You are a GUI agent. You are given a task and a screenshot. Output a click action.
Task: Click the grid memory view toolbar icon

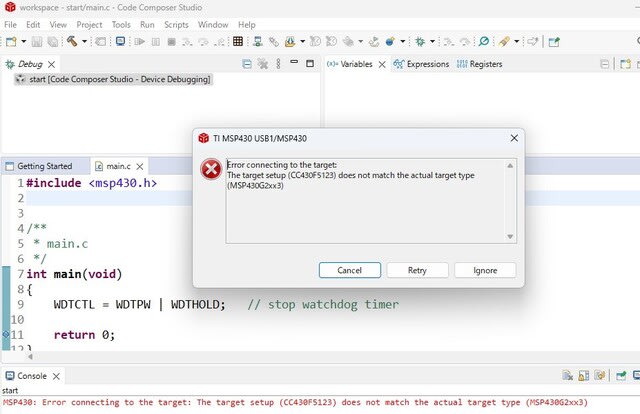[x=238, y=41]
